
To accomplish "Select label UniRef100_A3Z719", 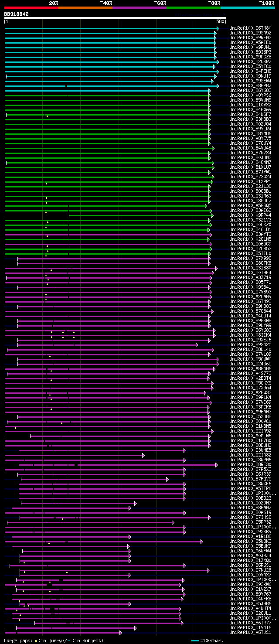I will click(x=250, y=278).
